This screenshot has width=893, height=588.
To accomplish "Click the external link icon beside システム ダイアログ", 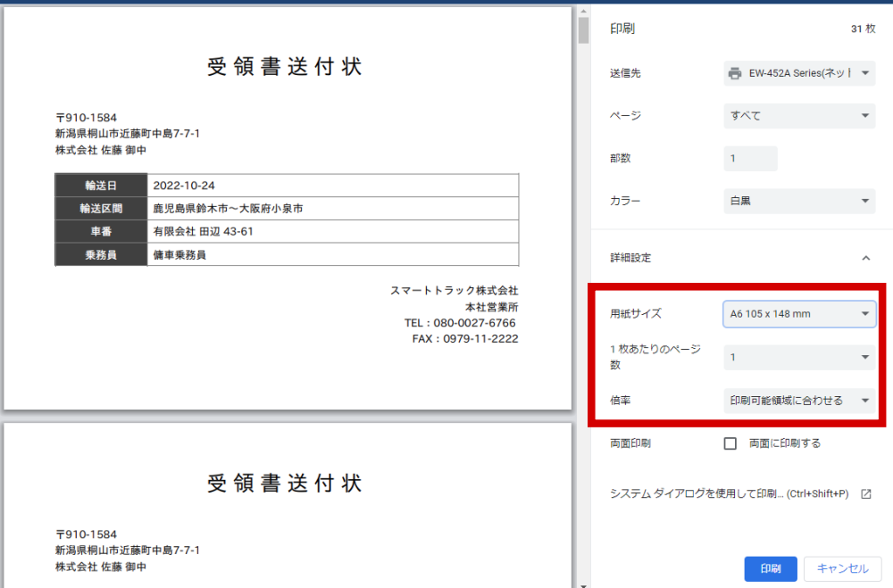I will 865,493.
